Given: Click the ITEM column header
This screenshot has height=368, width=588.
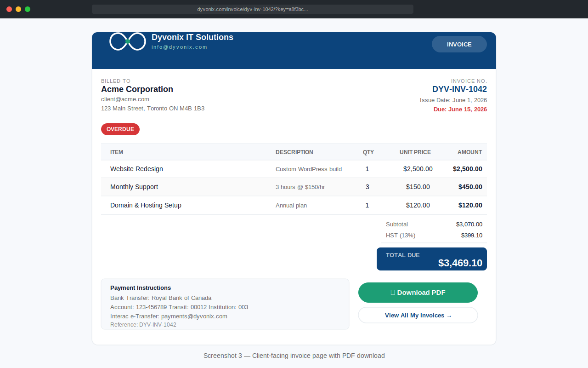Looking at the screenshot, I should pyautogui.click(x=117, y=152).
